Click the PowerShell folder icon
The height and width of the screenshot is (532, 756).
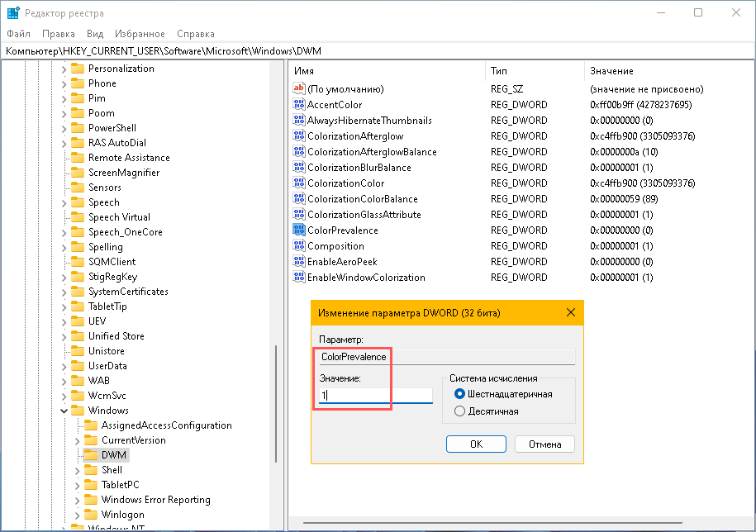point(78,128)
